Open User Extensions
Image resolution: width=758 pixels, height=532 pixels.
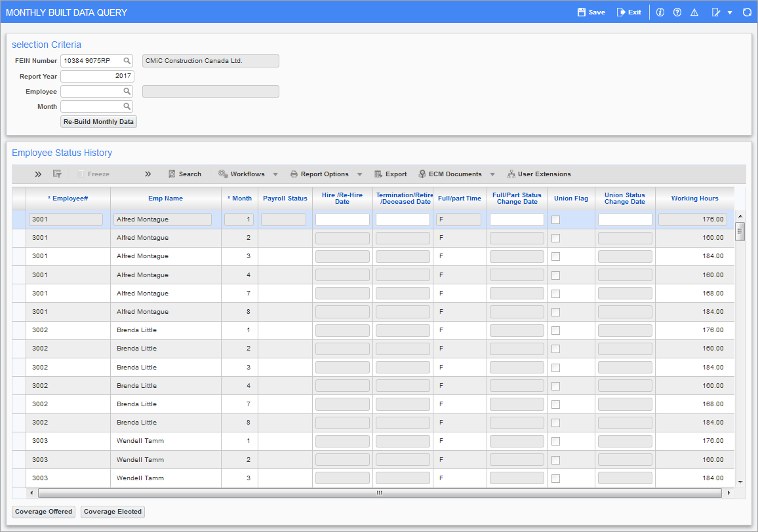tap(539, 174)
